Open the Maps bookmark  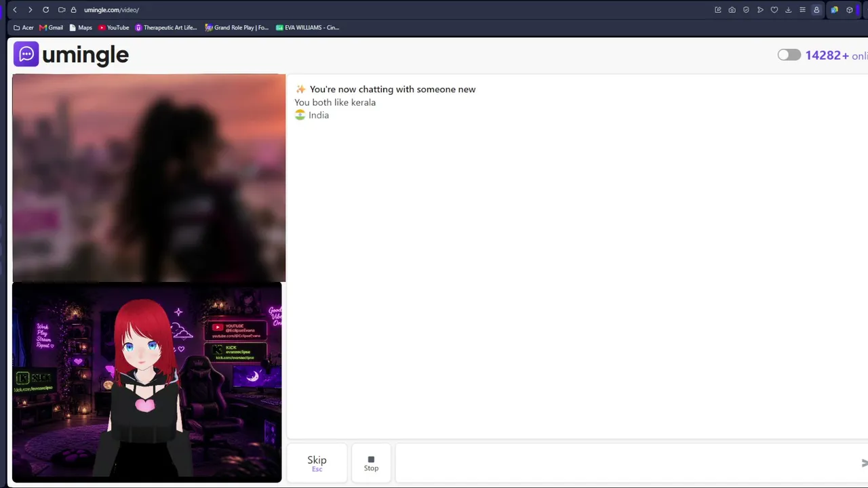pyautogui.click(x=81, y=28)
